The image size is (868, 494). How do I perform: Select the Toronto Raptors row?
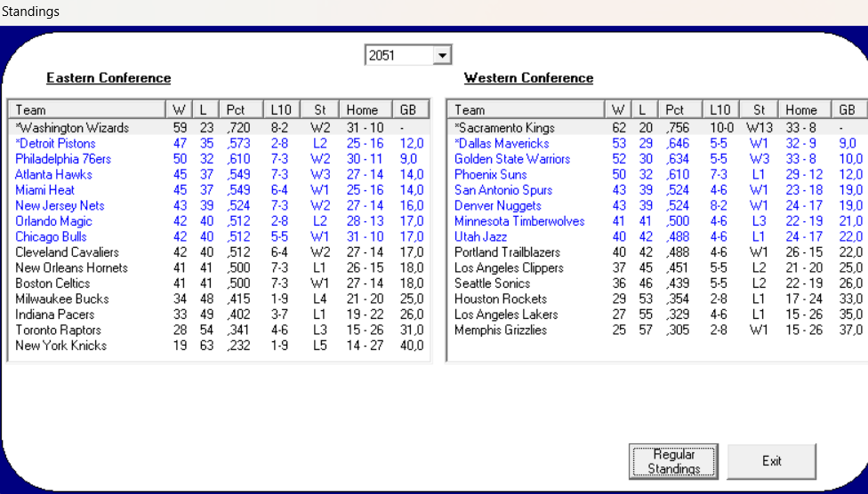pyautogui.click(x=219, y=330)
